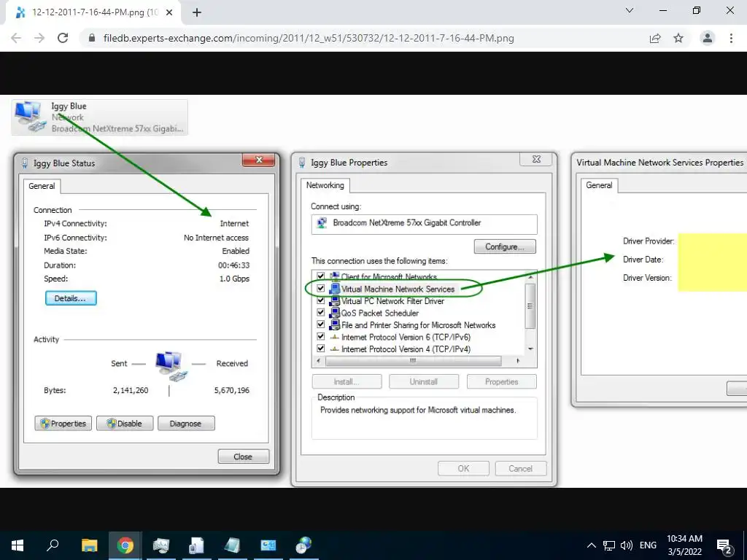Click items list scroll down arrow
747x560 pixels.
(530, 349)
